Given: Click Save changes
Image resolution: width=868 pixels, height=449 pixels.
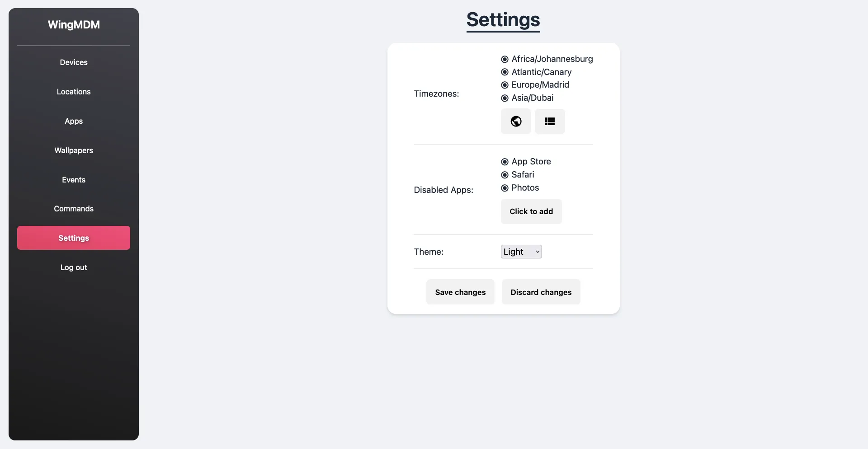Looking at the screenshot, I should tap(460, 292).
